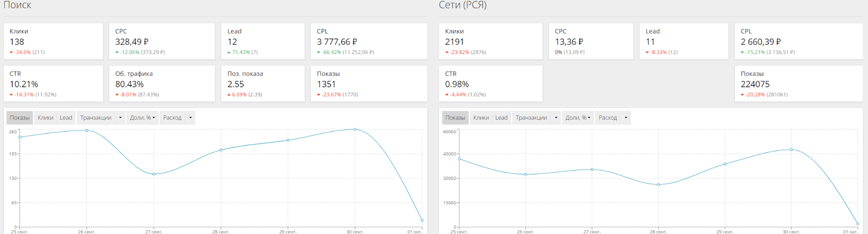Switch Поиск chart to Lead metric
The image size is (868, 234).
pyautogui.click(x=66, y=118)
